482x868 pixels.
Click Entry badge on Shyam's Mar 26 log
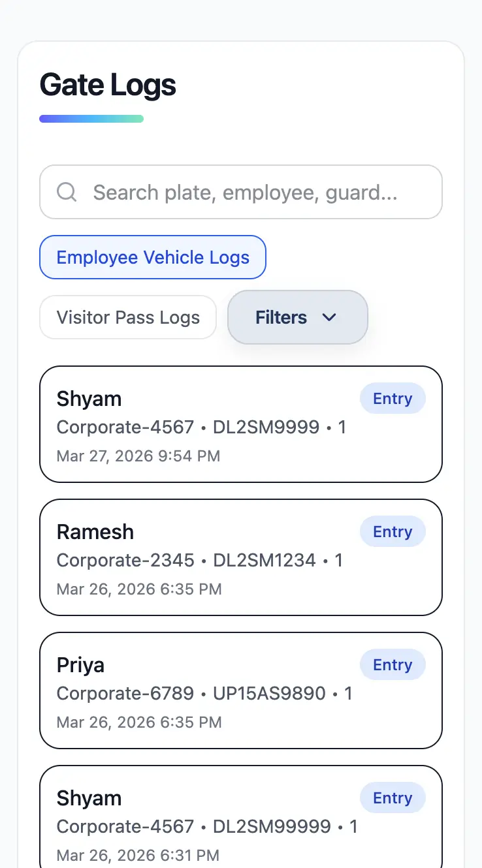pyautogui.click(x=393, y=798)
